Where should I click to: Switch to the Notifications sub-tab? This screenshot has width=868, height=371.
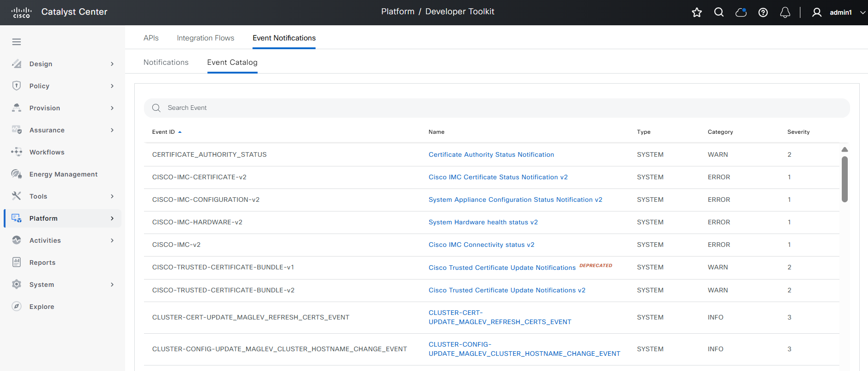tap(166, 63)
